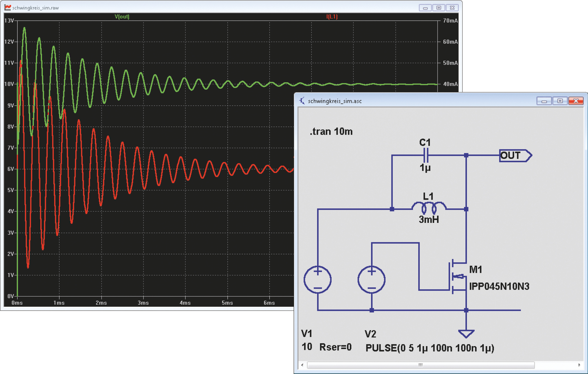Click the IPP045N10N3 model name
Viewport: 588px width, 374px height.
[499, 286]
